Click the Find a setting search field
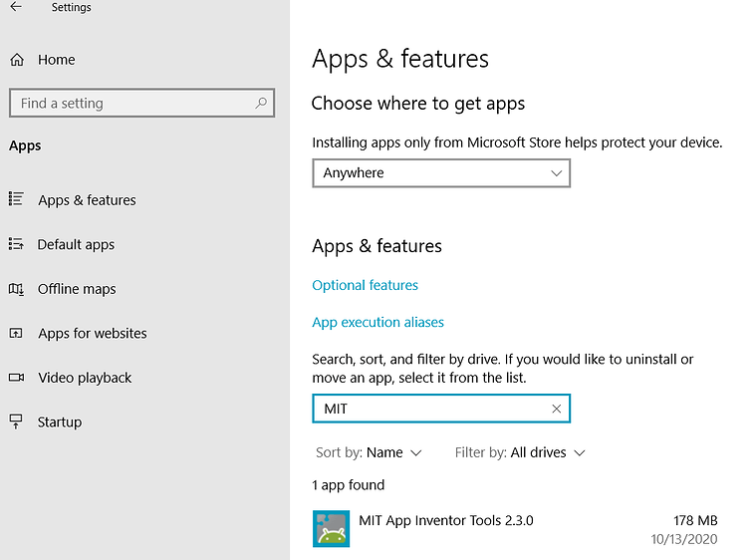The height and width of the screenshot is (560, 753). 141,103
